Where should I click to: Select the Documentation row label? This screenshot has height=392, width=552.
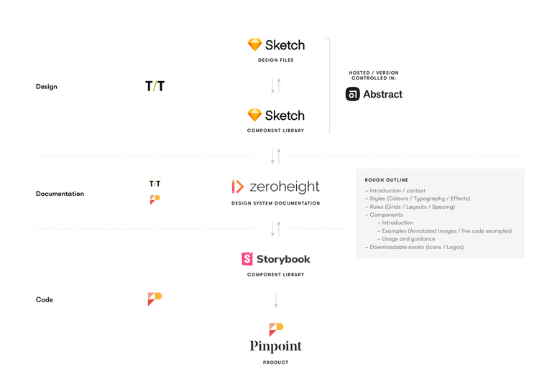tap(60, 194)
